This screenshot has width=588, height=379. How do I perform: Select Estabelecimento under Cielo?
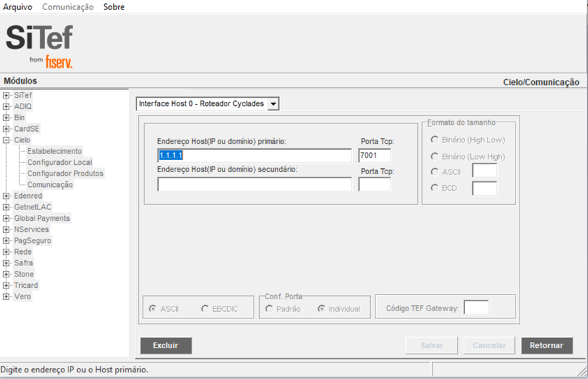pyautogui.click(x=54, y=151)
